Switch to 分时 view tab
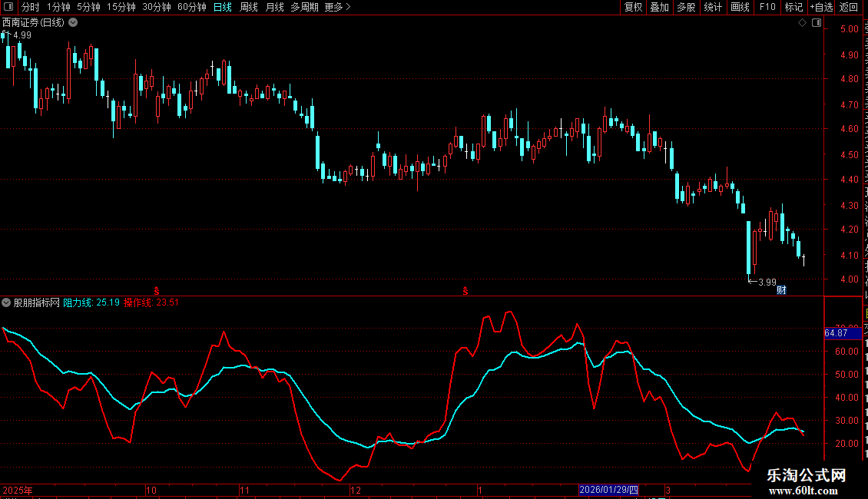This screenshot has height=499, width=868. click(31, 7)
